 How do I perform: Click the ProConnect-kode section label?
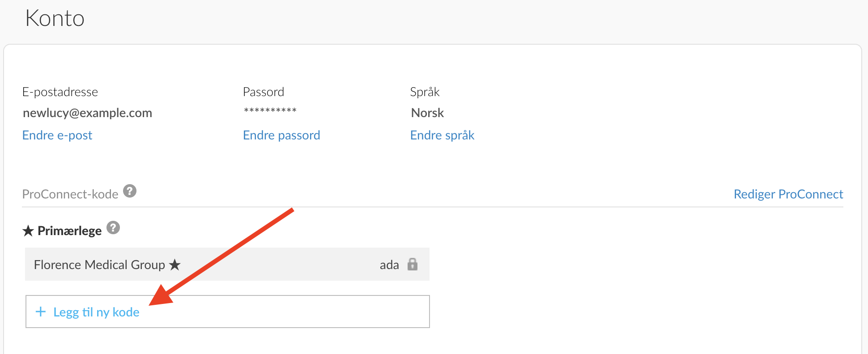(70, 194)
